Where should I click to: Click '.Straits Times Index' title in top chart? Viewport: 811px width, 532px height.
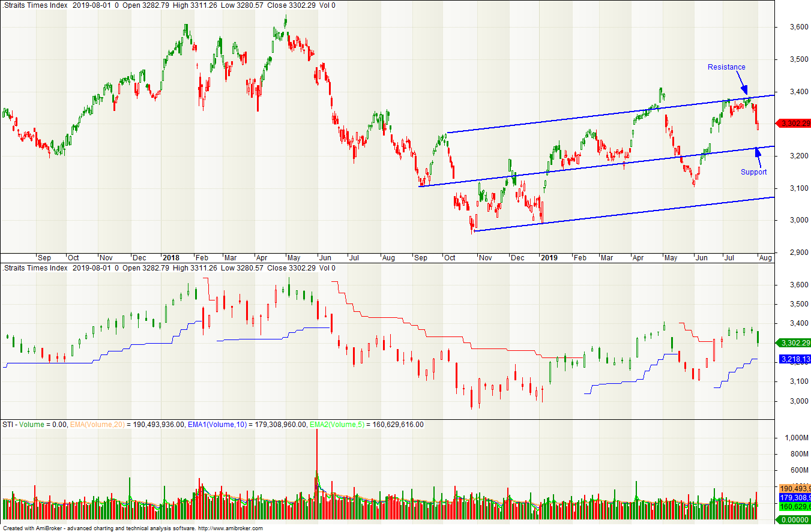coord(35,5)
